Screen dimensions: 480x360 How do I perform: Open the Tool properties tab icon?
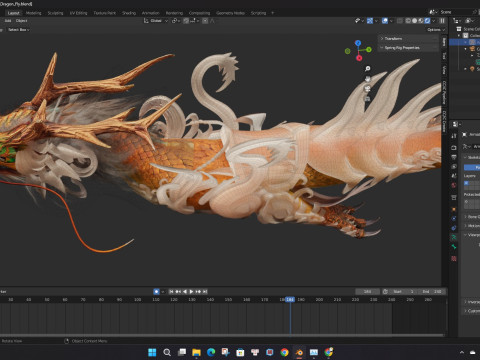(454, 136)
